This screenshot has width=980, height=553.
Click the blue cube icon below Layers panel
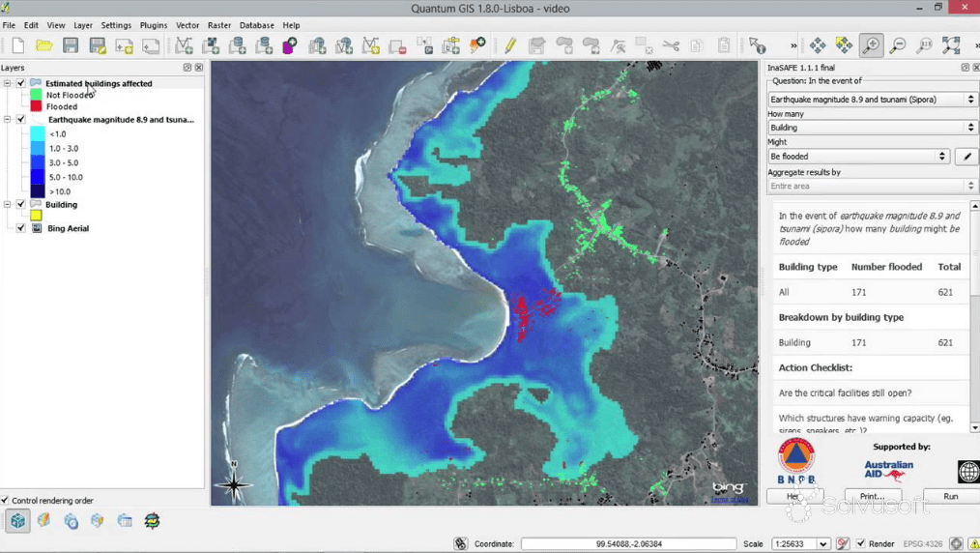17,520
